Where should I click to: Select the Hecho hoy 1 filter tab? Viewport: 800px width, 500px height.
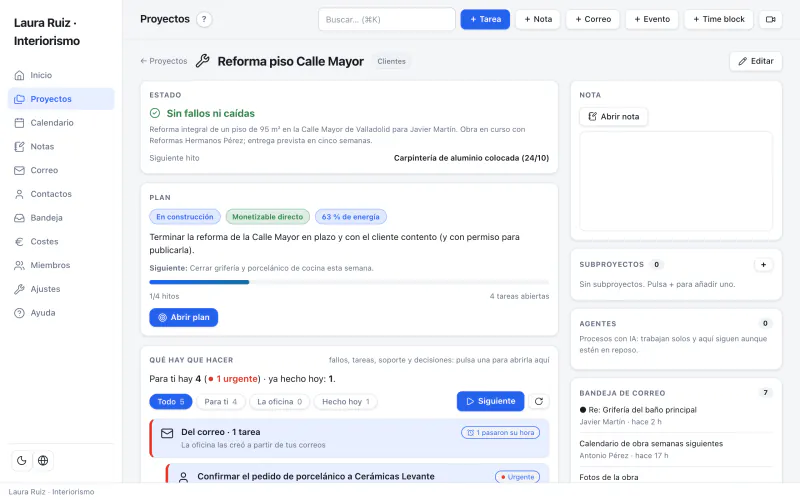click(345, 402)
